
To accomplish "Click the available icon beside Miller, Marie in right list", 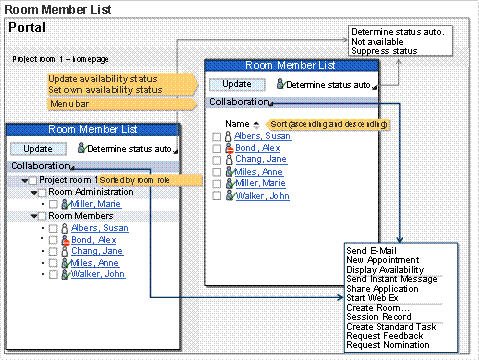I will (230, 183).
